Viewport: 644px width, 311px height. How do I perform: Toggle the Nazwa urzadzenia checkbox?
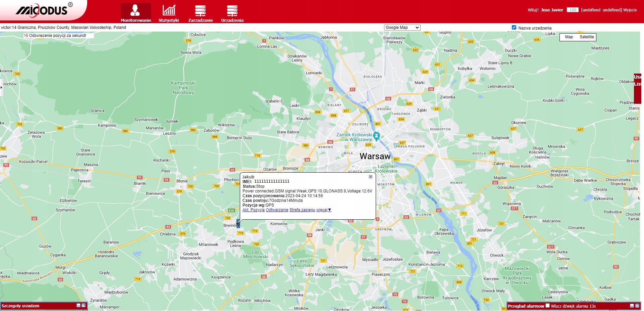pos(514,28)
